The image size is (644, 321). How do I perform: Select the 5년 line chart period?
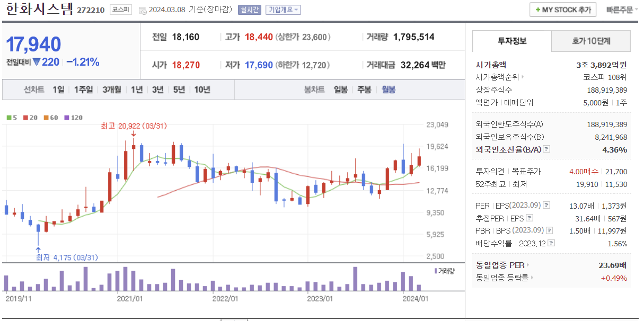pos(179,90)
